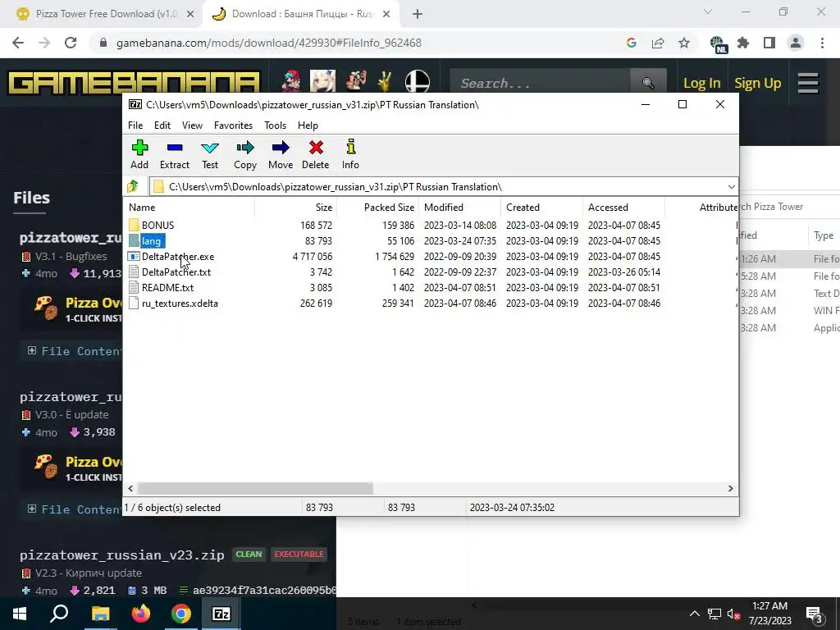Screen dimensions: 840x630
Task: Open the 7-Zip File menu
Action: [x=135, y=126]
